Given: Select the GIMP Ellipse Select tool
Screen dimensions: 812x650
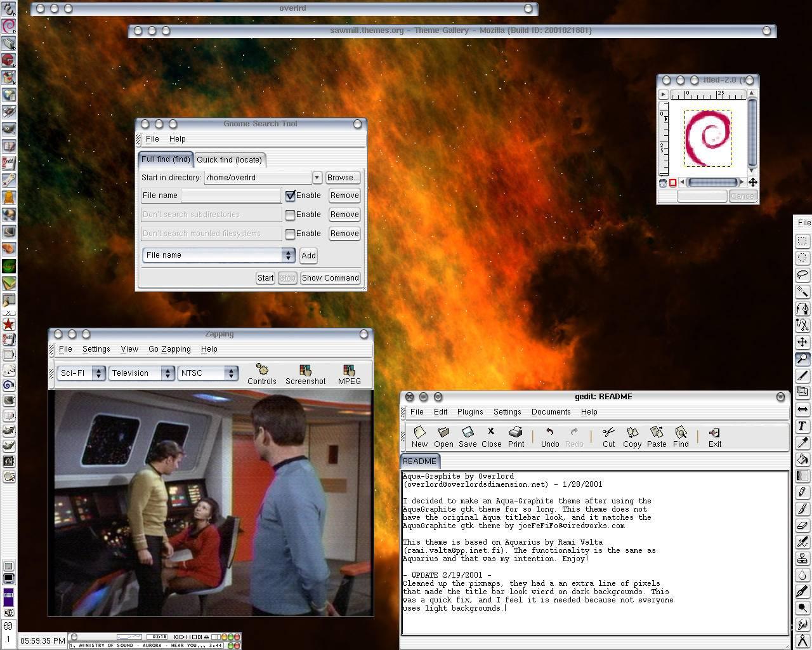Looking at the screenshot, I should 802,258.
